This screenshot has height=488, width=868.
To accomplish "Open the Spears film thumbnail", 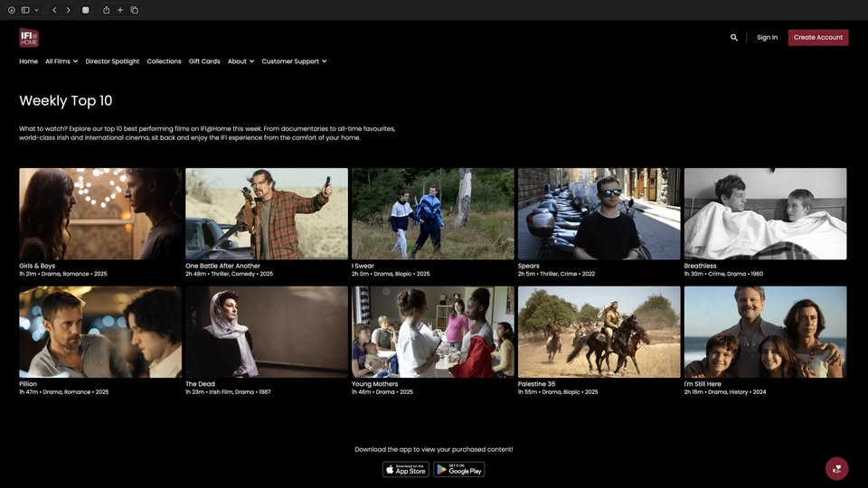I will pos(599,213).
